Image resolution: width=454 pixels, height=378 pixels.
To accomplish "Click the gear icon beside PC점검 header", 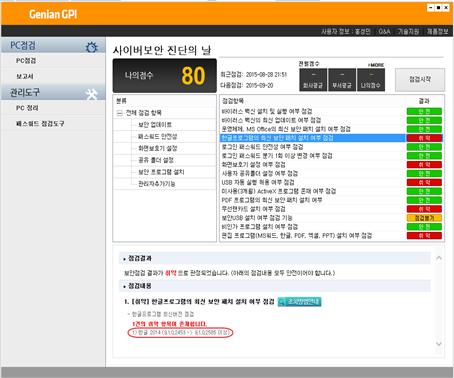I will click(92, 47).
